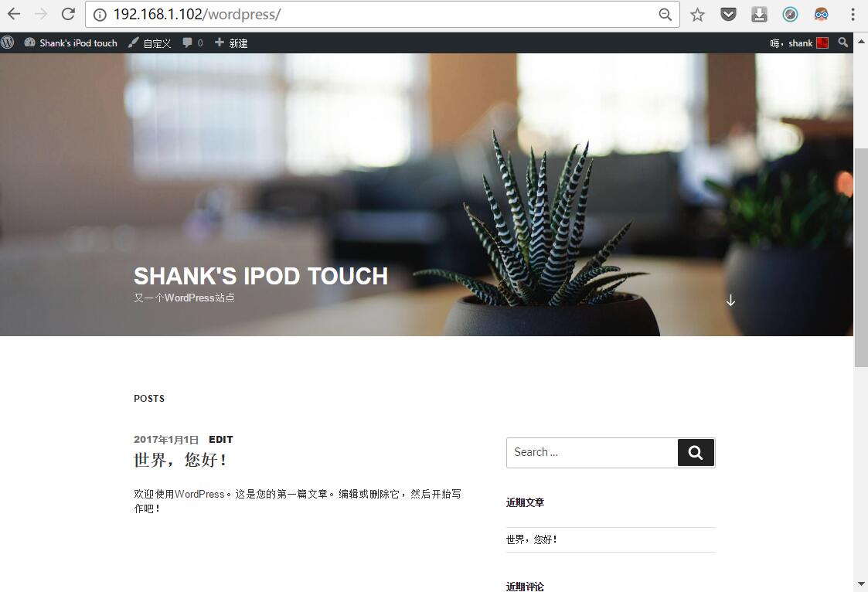This screenshot has width=868, height=592.
Task: Click the 近期评论 widget heading
Action: click(525, 587)
